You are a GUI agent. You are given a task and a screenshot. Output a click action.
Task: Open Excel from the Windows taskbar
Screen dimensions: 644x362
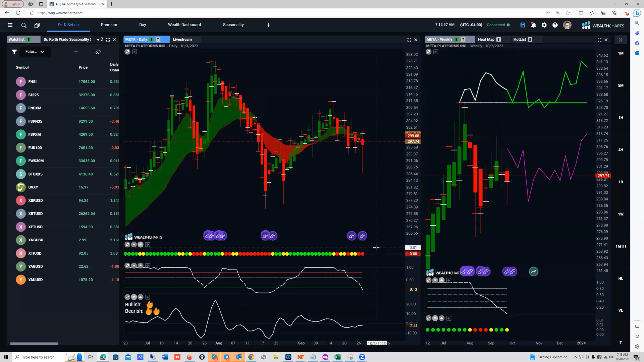point(337,357)
